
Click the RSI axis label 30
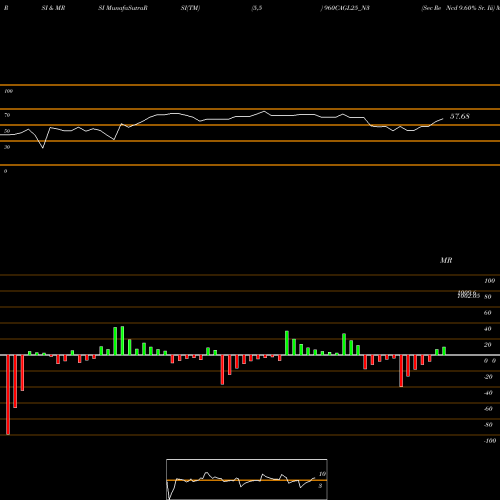tap(7, 147)
